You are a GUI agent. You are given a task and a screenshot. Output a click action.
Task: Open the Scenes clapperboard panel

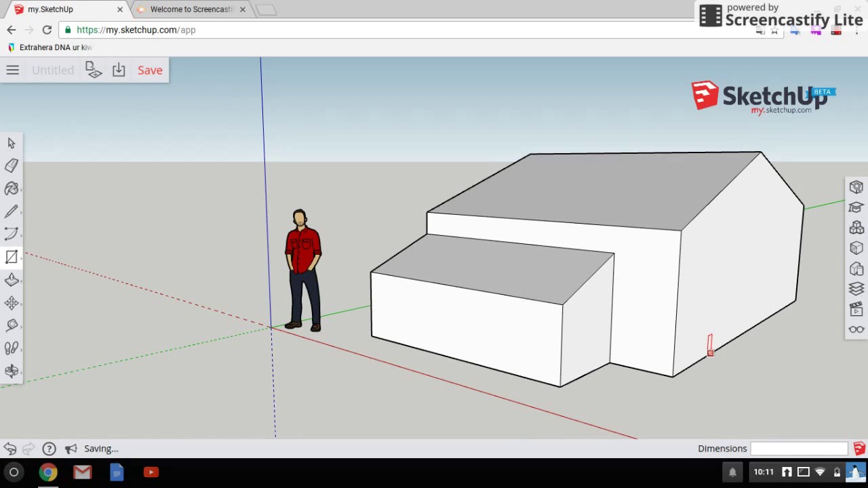(856, 310)
